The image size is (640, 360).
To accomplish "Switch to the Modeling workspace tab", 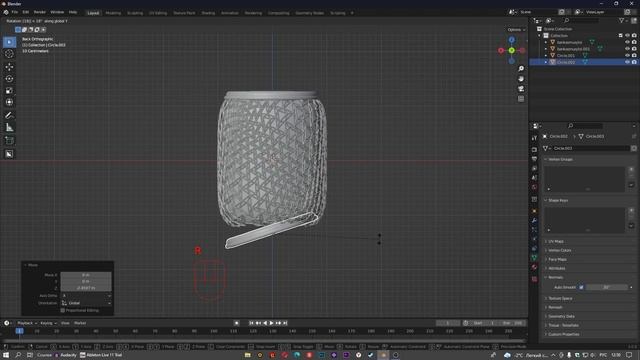I will coord(113,13).
